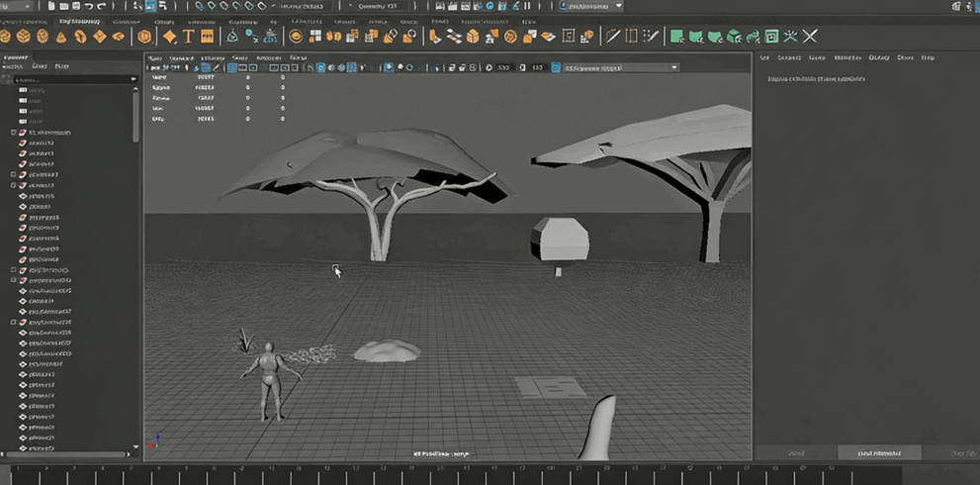Screen dimensions: 980x485
Task: Toggle the highlighted select-by-object-type mode button
Action: (151, 6)
